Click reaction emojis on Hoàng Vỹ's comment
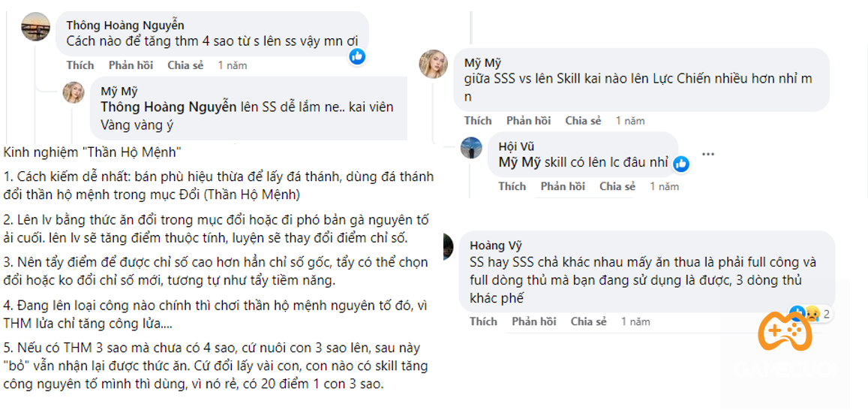 point(812,314)
